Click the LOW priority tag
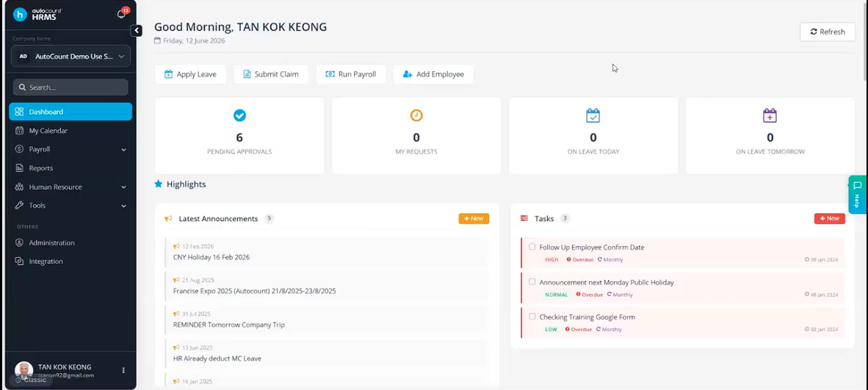 click(551, 329)
